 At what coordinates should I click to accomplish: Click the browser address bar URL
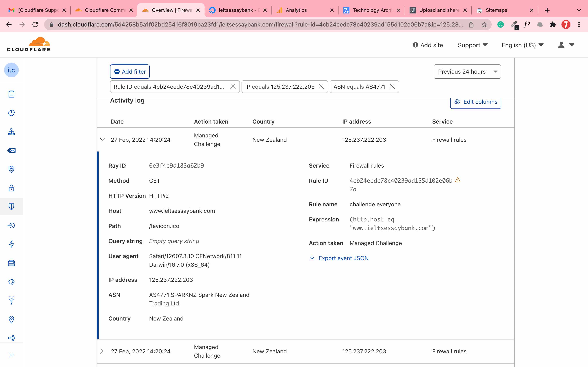260,24
